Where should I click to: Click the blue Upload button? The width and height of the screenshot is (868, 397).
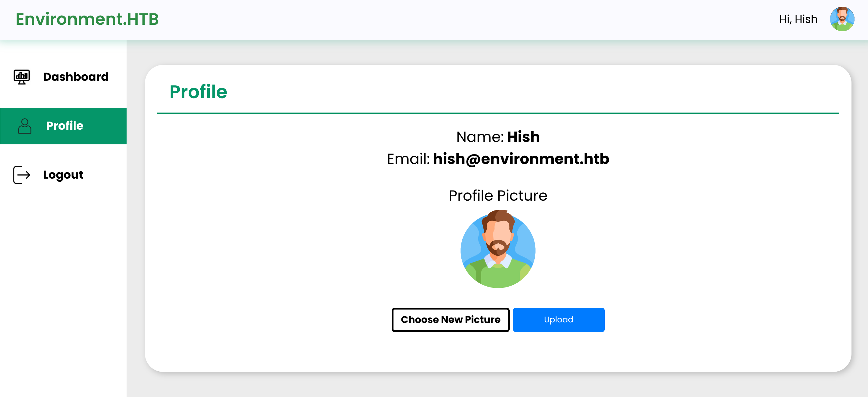(x=558, y=320)
